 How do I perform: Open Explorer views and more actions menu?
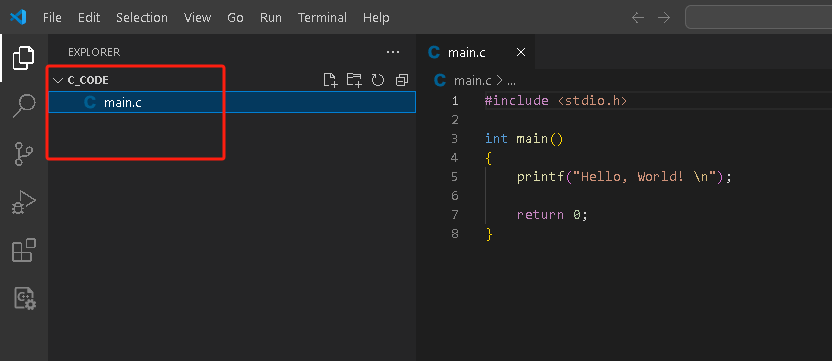pyautogui.click(x=393, y=52)
